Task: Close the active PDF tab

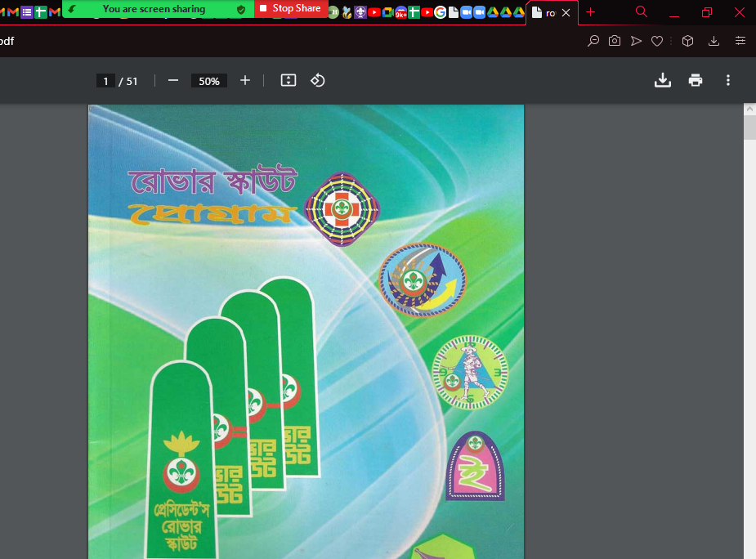Action: click(566, 13)
